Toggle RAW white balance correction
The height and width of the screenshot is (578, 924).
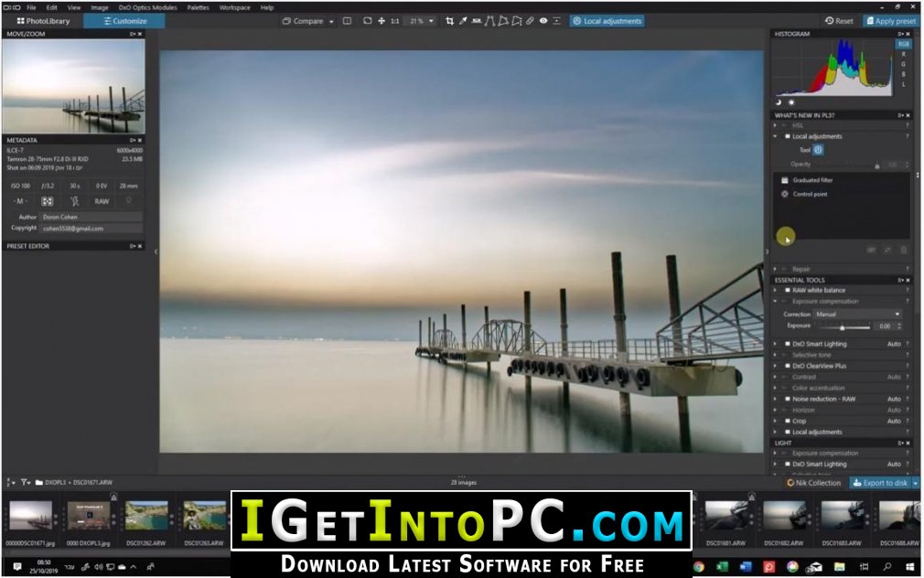787,290
